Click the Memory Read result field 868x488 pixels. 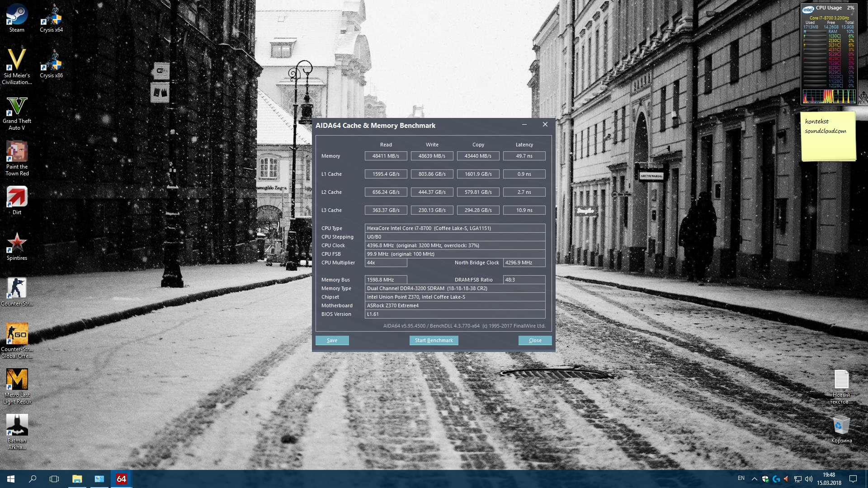point(386,156)
